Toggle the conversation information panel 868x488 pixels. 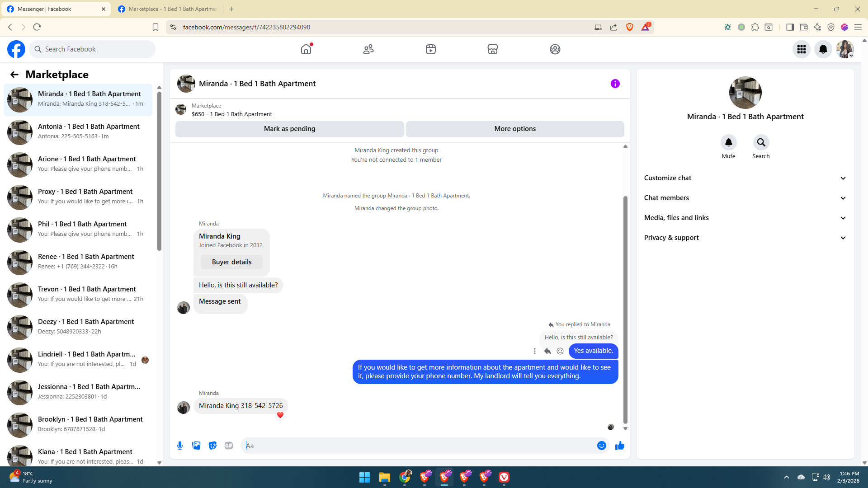[615, 84]
